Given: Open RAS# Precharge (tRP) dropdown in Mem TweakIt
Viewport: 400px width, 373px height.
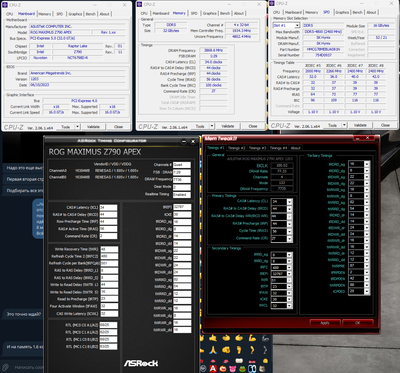Looking at the screenshot, I should (x=289, y=224).
